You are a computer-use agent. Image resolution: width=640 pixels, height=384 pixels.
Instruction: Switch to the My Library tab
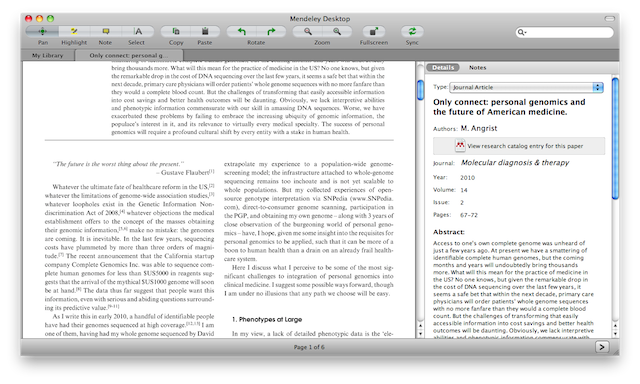[x=48, y=55]
